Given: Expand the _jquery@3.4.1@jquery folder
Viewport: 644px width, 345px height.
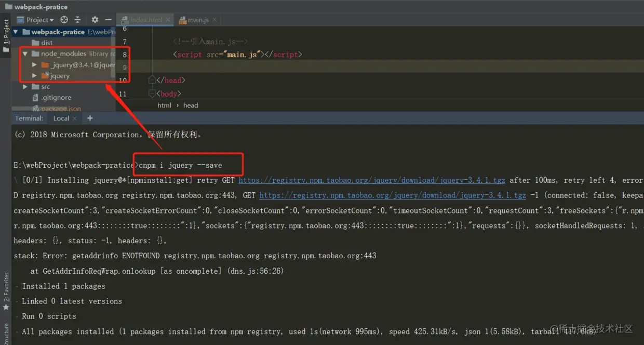Looking at the screenshot, I should (34, 65).
